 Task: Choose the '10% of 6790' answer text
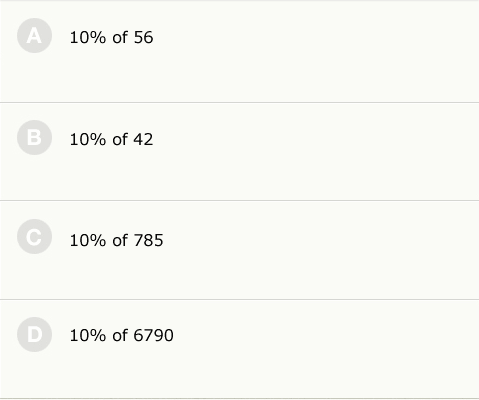pyautogui.click(x=121, y=335)
